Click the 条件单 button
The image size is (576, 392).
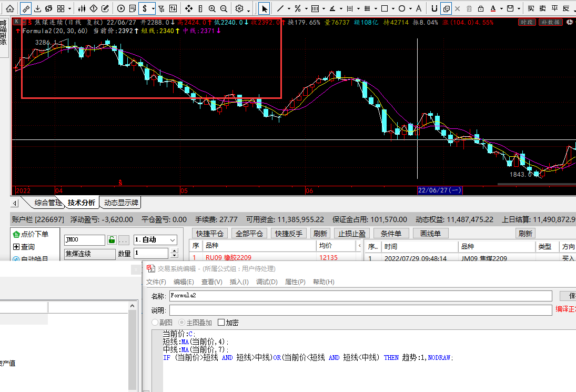click(x=391, y=234)
